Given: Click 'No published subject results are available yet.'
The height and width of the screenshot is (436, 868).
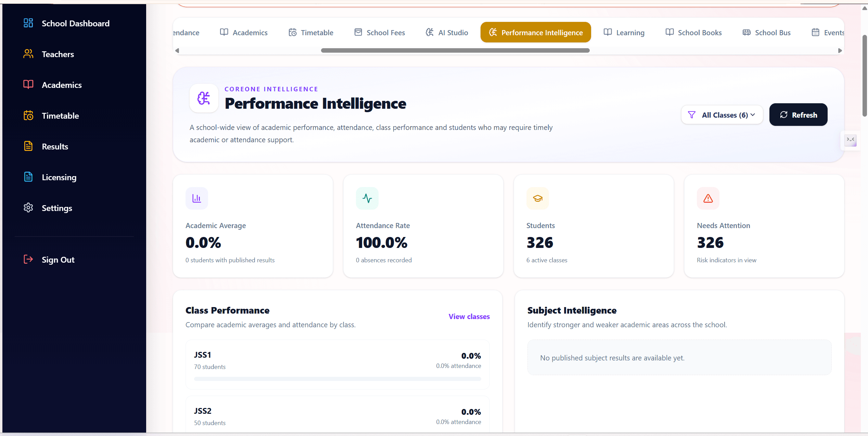Looking at the screenshot, I should pyautogui.click(x=612, y=358).
